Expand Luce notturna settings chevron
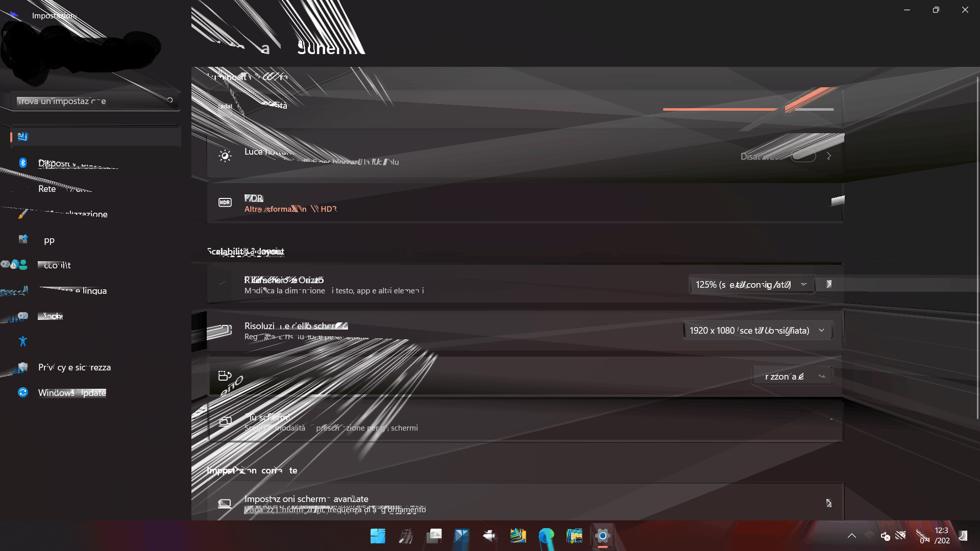The image size is (980, 551). coord(829,156)
